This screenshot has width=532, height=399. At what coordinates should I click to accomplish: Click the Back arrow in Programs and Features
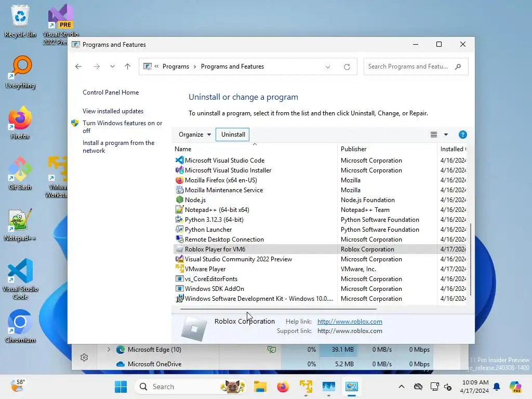(x=78, y=66)
